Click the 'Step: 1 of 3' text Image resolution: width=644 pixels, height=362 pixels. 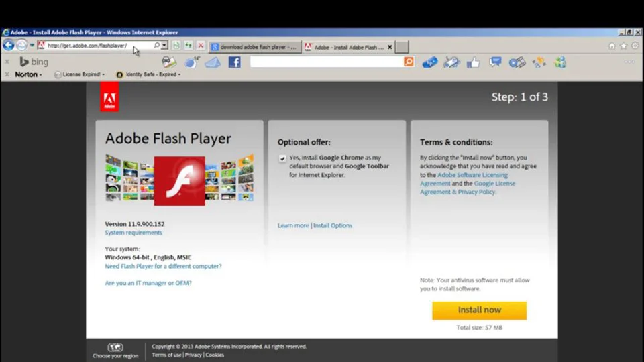tap(519, 97)
